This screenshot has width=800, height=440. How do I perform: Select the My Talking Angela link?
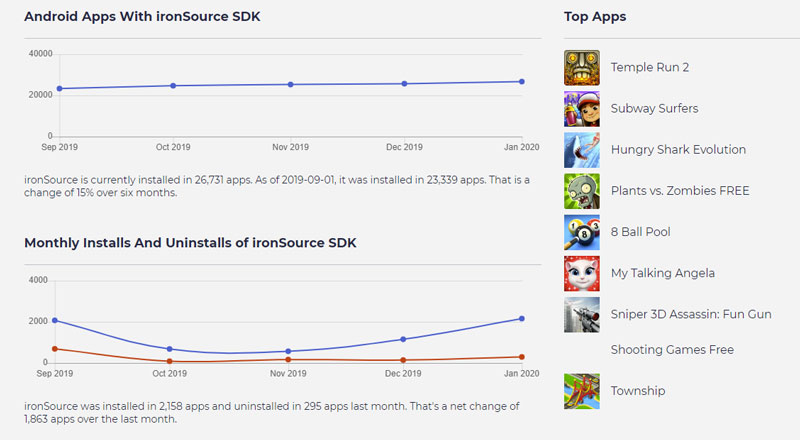pos(663,273)
